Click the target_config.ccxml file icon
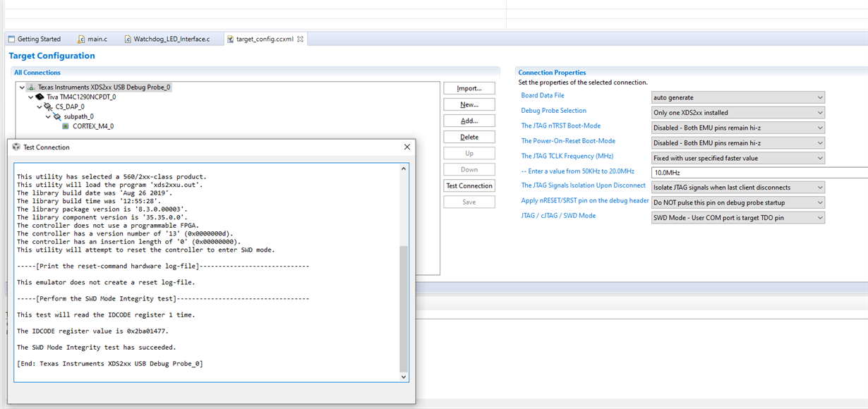The image size is (868, 409). (230, 39)
